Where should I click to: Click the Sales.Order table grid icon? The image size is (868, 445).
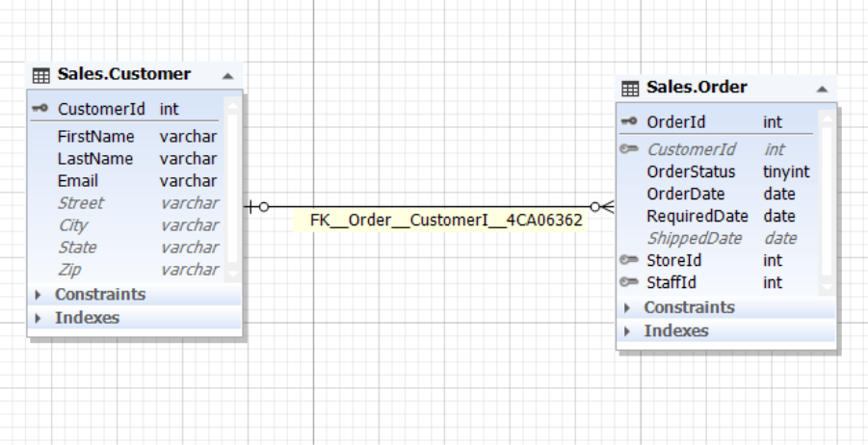point(630,89)
